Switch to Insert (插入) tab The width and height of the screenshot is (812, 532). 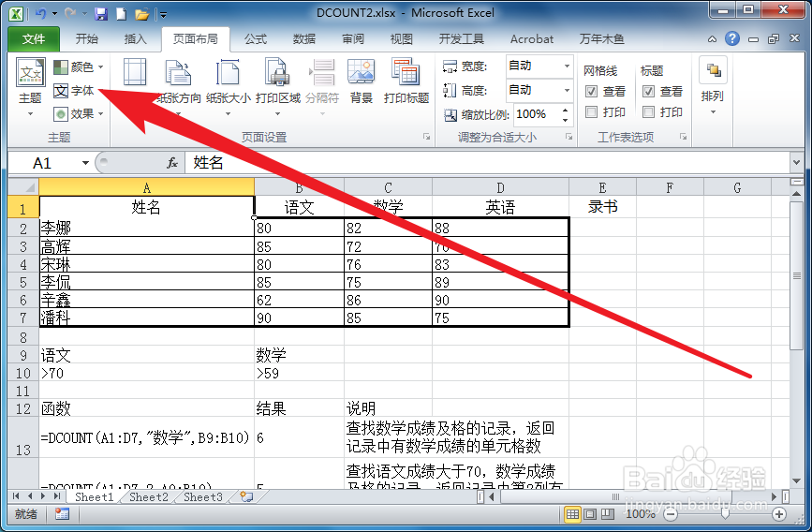pyautogui.click(x=135, y=38)
